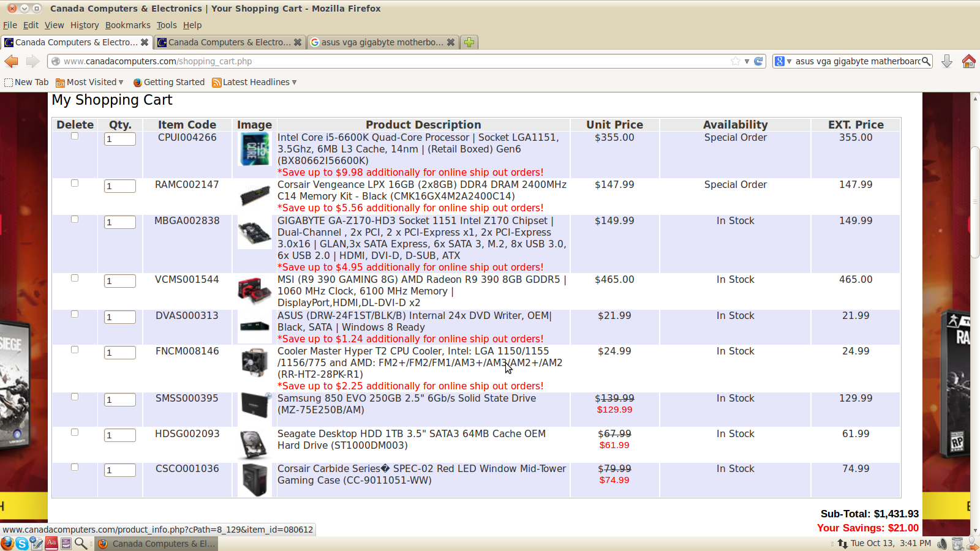Mark Samsung 850 EVO SSD for deletion

pos(75,397)
